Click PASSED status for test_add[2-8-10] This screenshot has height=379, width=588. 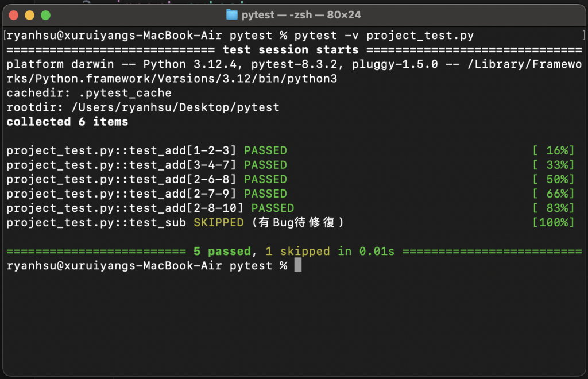[273, 208]
